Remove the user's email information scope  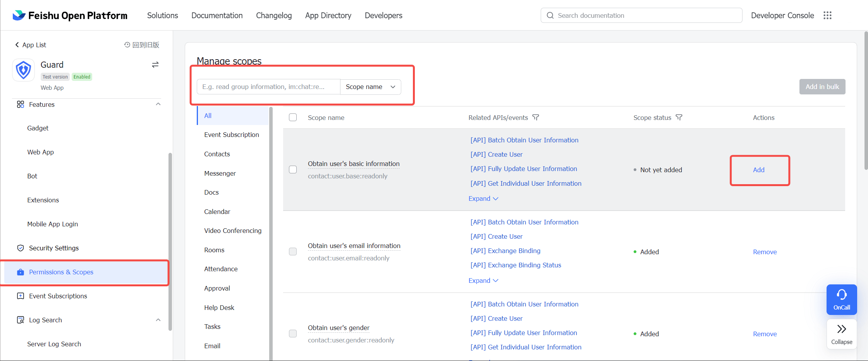765,252
